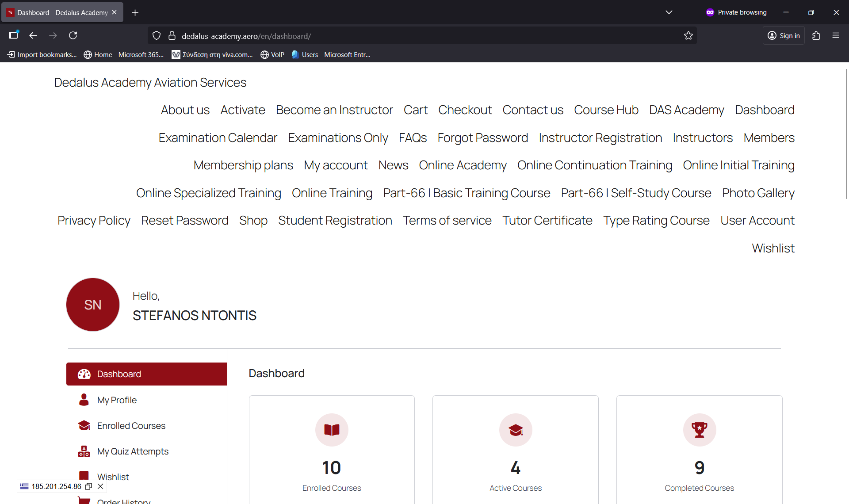The image size is (849, 504).
Task: Copy the IP address via copy icon
Action: pos(88,486)
